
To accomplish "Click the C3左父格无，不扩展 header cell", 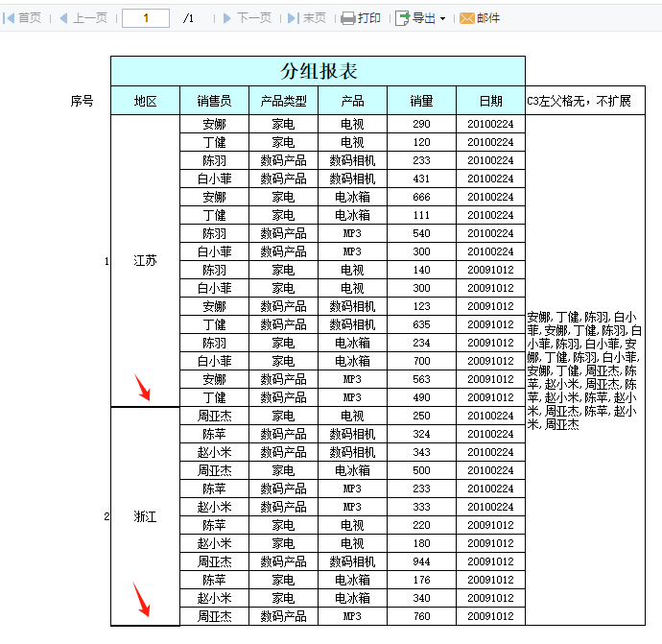I will [585, 101].
